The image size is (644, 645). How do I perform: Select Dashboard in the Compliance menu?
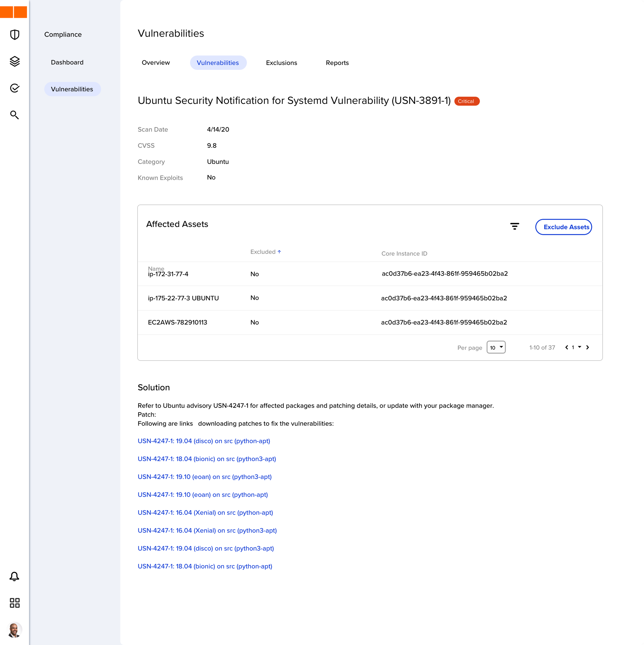pos(67,62)
